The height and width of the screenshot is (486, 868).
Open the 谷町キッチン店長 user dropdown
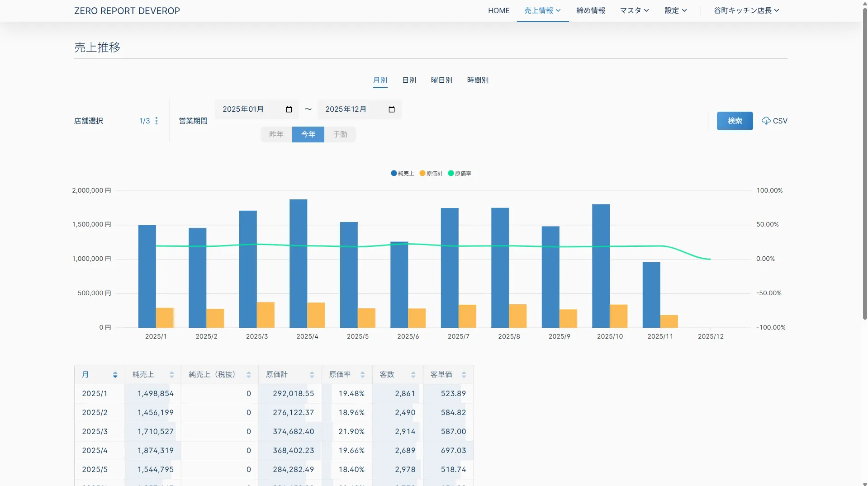pyautogui.click(x=746, y=10)
